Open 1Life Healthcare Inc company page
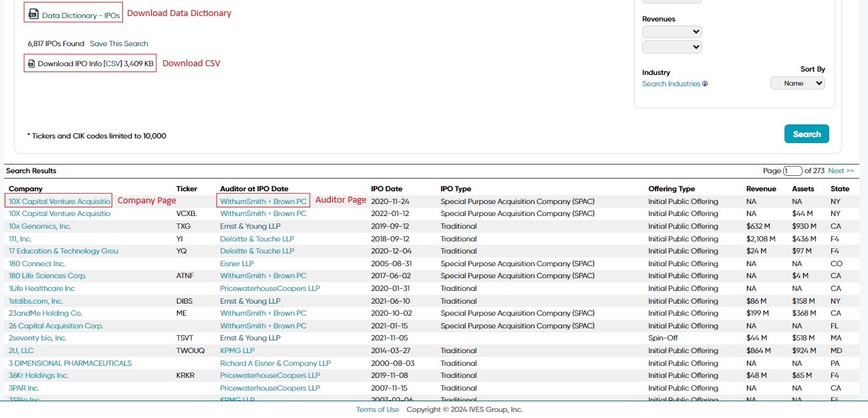Screen dimensions: 868x418 [x=42, y=288]
